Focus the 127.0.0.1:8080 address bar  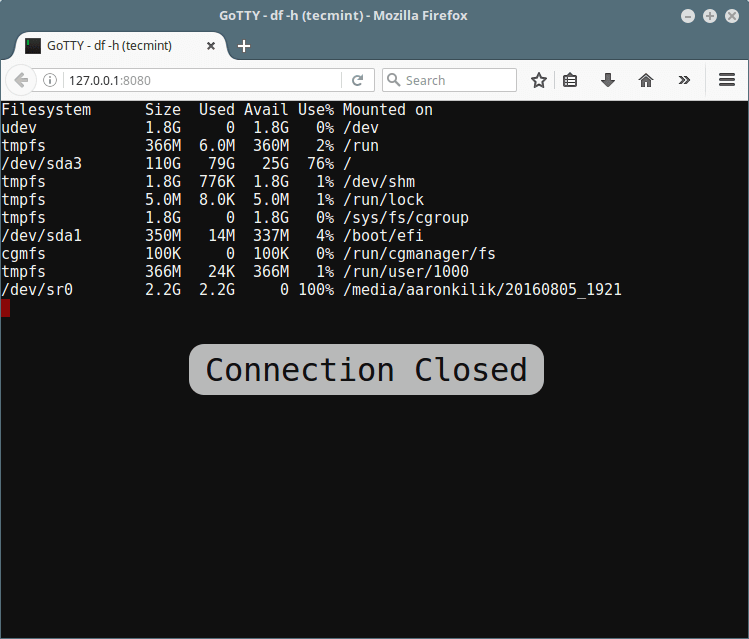coord(200,80)
